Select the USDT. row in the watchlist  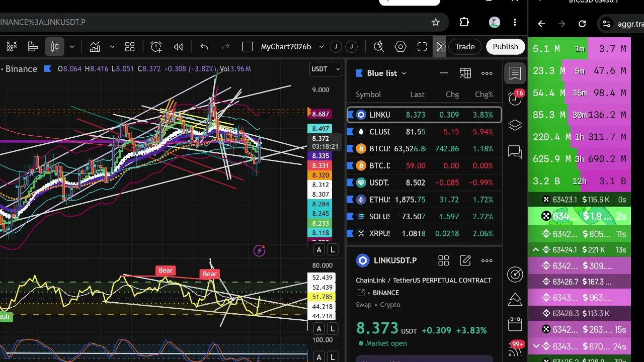pos(425,183)
